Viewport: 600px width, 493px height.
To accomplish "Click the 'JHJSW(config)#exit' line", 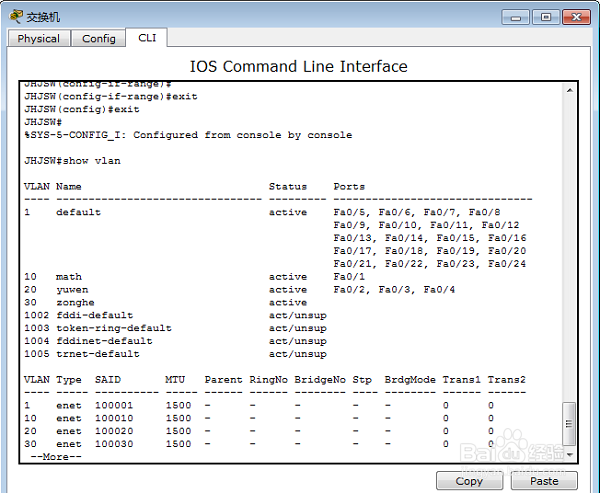I will [x=82, y=109].
